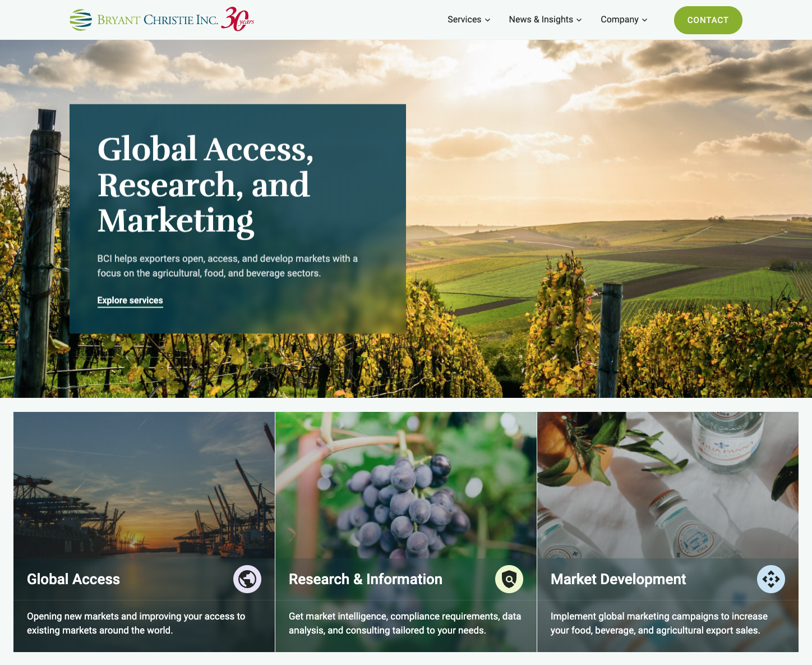Expand the Company menu chevron
This screenshot has width=812, height=665.
click(645, 20)
